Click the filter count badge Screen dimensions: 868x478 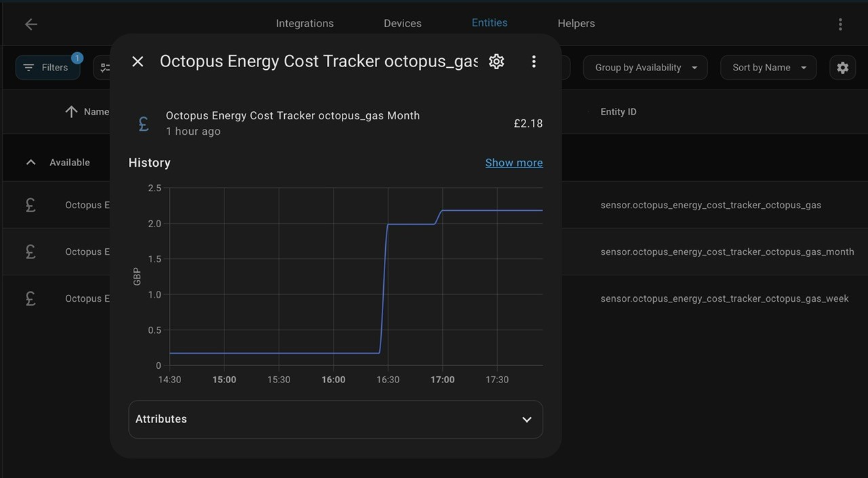tap(77, 58)
